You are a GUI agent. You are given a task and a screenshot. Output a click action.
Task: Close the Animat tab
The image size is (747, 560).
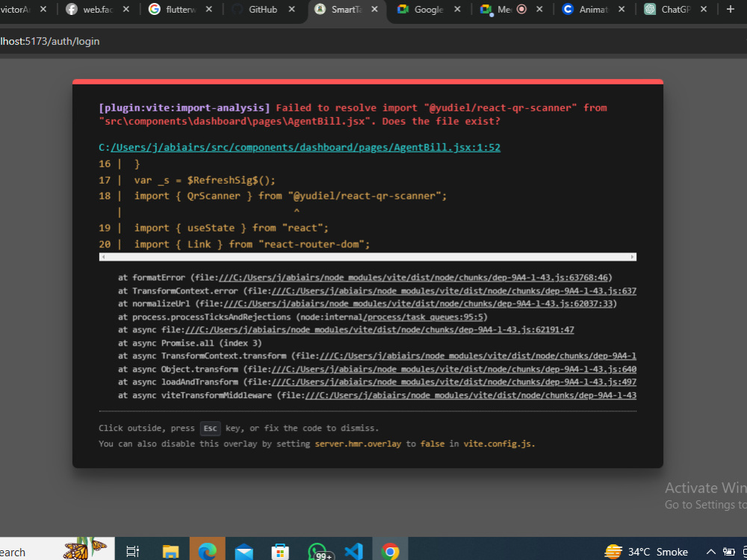pos(622,9)
